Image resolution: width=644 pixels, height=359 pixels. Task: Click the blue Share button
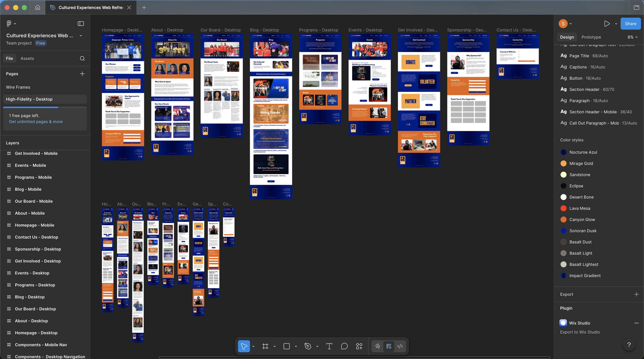630,24
